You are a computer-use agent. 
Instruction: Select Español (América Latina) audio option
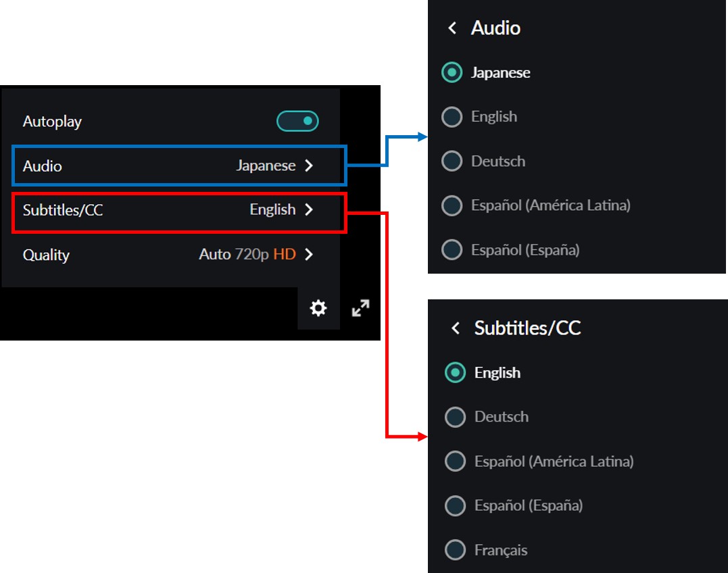tap(452, 205)
